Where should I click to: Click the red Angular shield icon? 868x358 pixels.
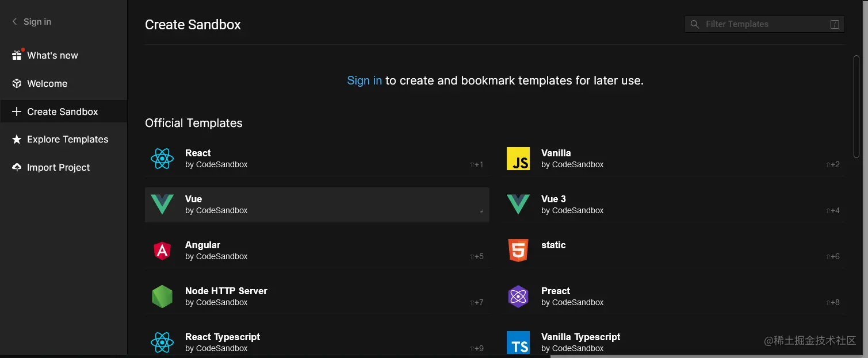pyautogui.click(x=162, y=251)
